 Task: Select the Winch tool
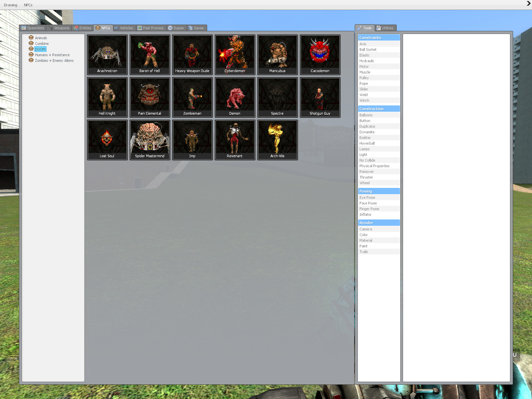tap(379, 100)
